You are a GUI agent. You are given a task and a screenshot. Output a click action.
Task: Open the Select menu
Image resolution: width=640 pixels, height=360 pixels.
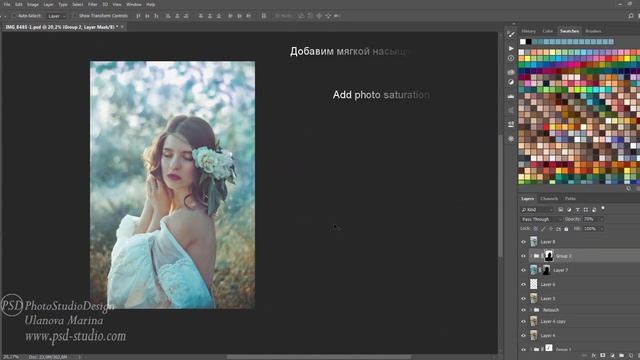(78, 4)
